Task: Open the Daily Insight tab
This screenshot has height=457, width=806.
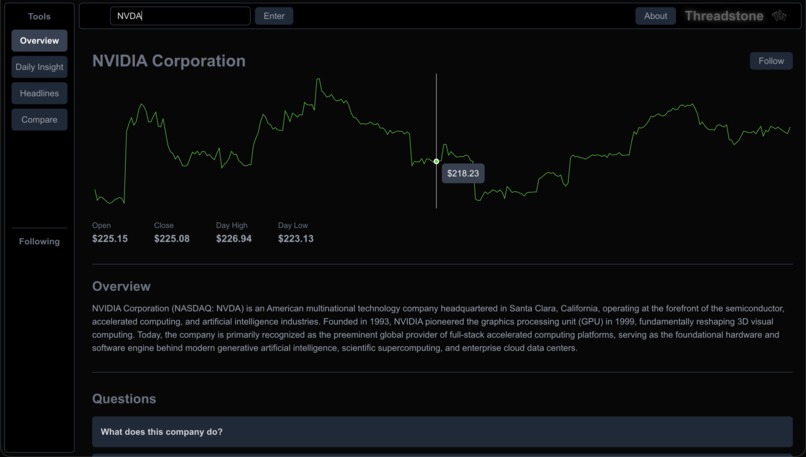Action: tap(39, 67)
